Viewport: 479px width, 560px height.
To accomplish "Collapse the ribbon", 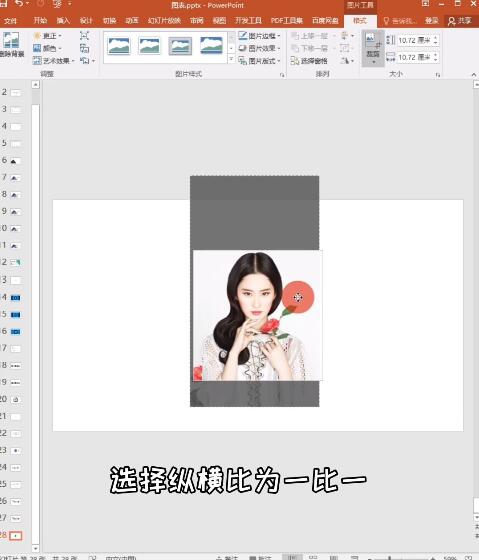I will click(x=474, y=75).
